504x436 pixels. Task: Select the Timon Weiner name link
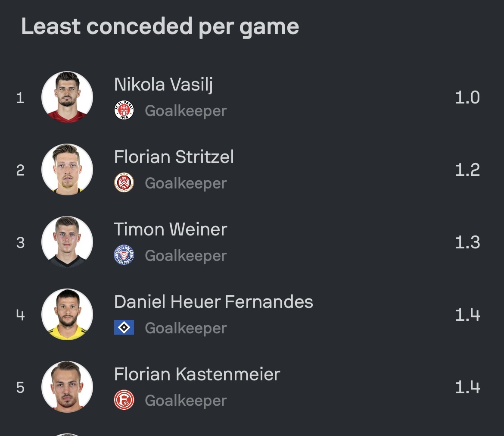pos(170,229)
